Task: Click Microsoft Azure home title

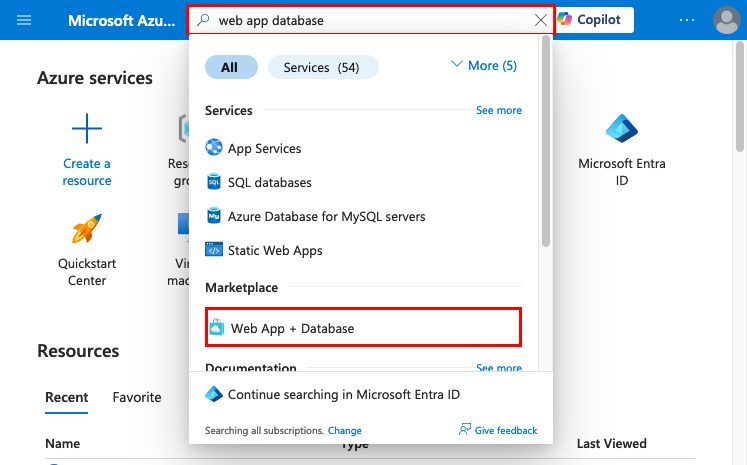Action: [121, 20]
